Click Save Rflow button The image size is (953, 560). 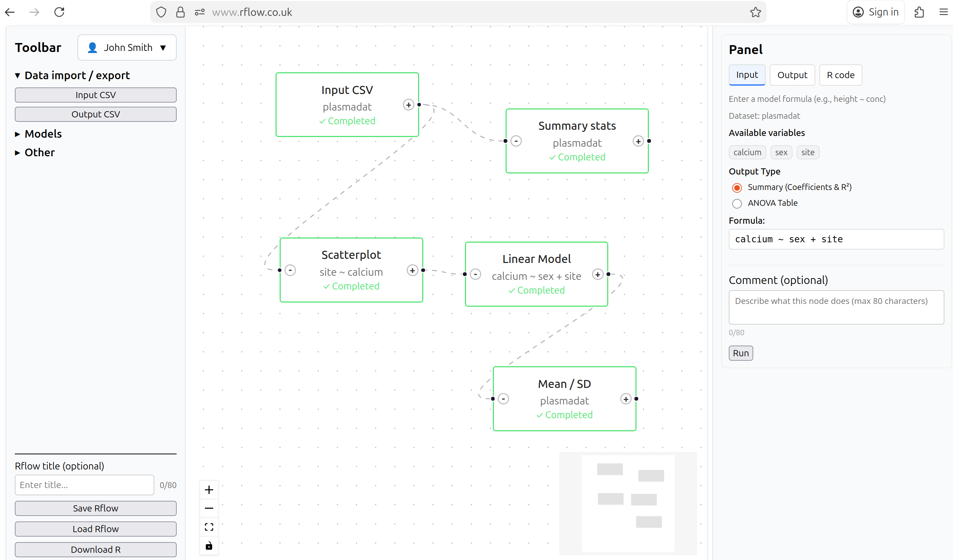96,508
